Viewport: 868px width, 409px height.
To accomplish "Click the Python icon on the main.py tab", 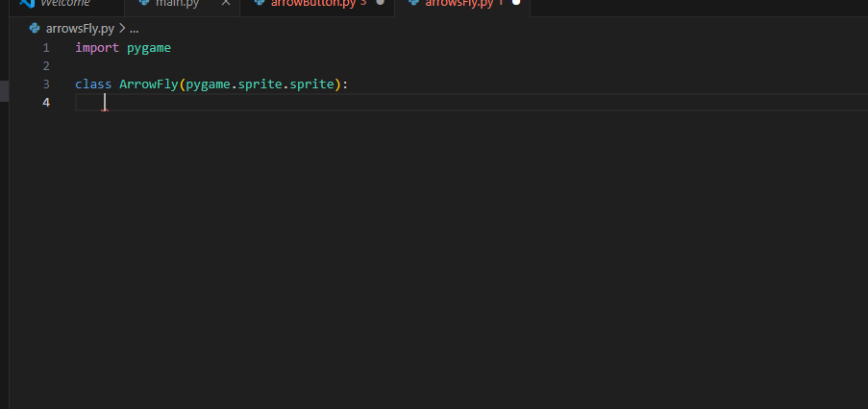I will pyautogui.click(x=144, y=3).
